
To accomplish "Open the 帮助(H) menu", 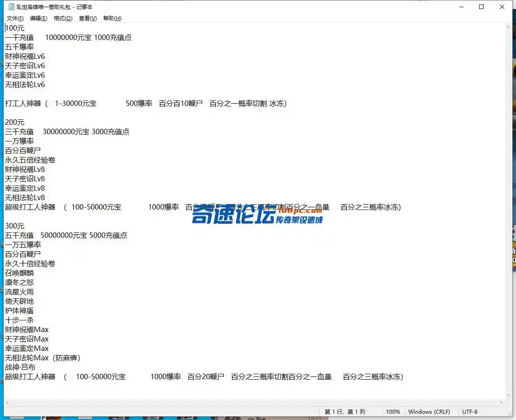I will coord(112,18).
